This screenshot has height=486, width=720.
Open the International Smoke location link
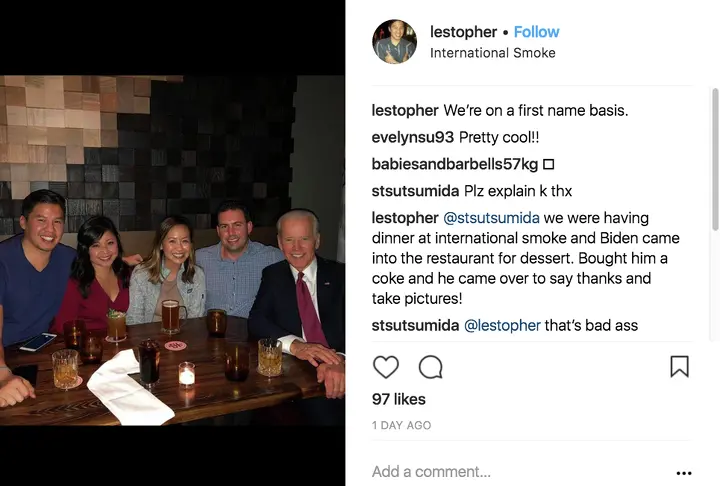493,53
